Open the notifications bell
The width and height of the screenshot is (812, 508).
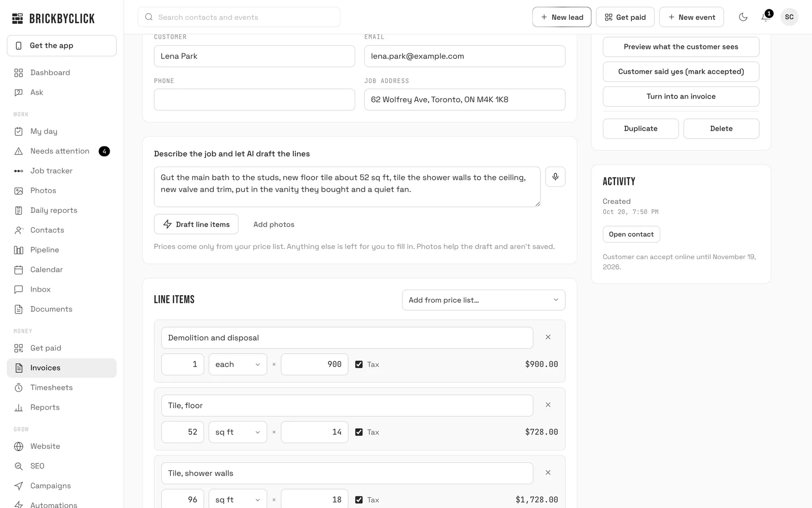pos(765,17)
